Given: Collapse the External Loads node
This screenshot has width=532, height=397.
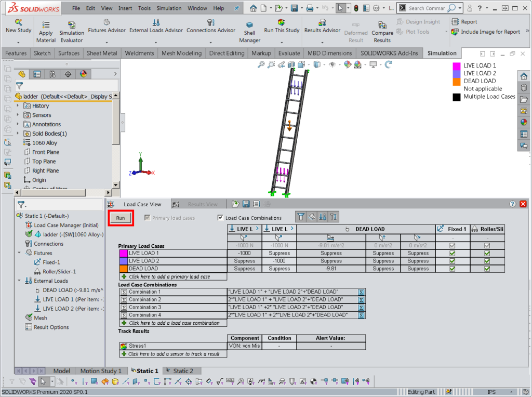Looking at the screenshot, I should pos(19,281).
